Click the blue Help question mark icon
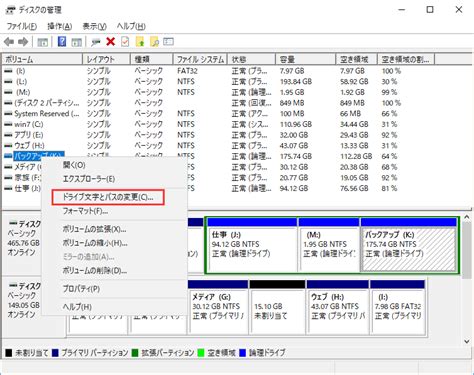The width and height of the screenshot is (474, 375). 62,42
